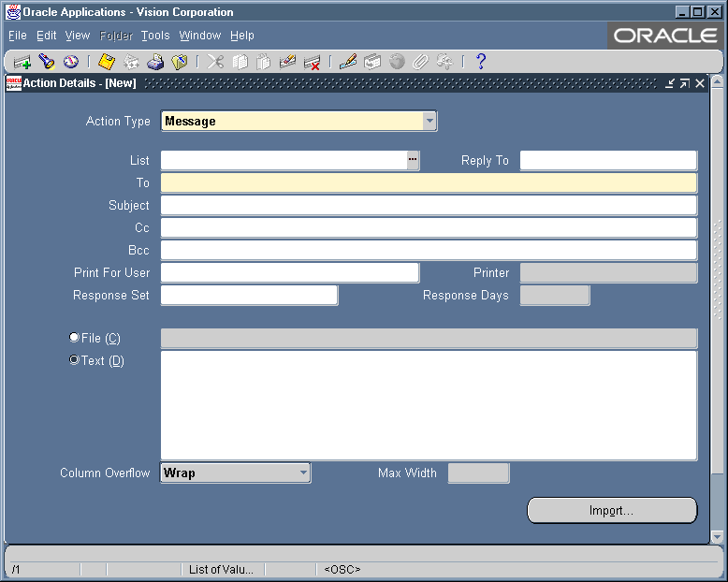
Task: Click the Oracle Applications title bar icon
Action: click(13, 12)
